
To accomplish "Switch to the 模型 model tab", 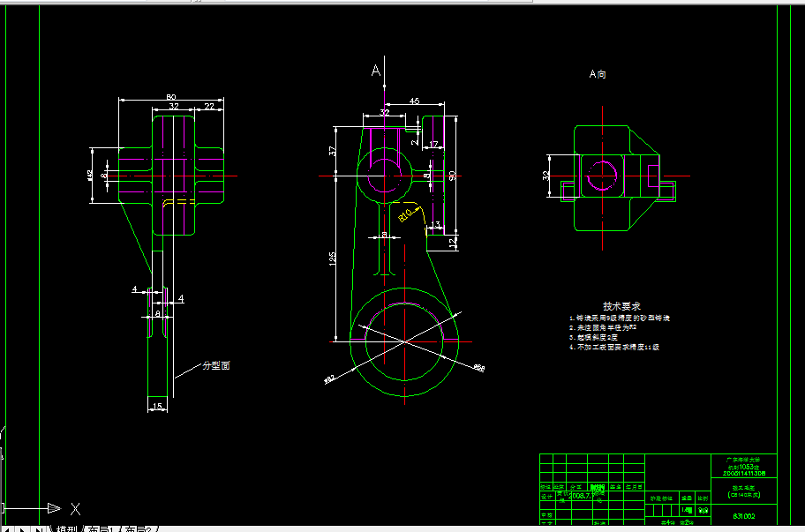I will pyautogui.click(x=67, y=529).
